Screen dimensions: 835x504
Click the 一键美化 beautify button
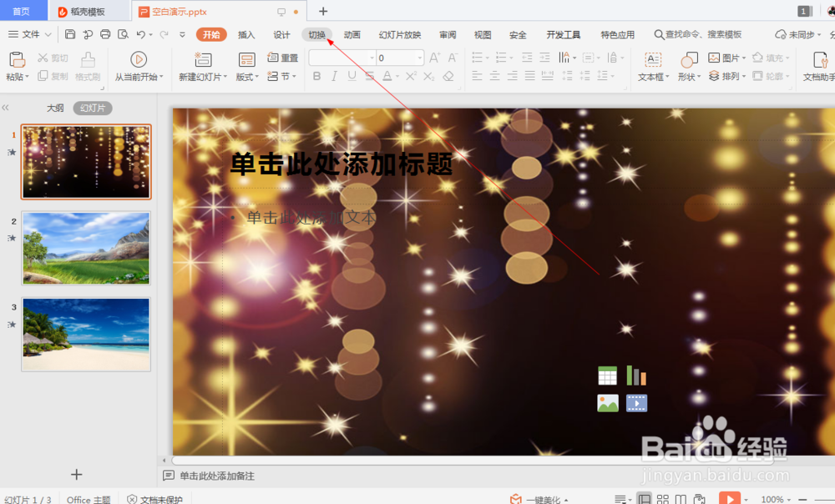544,497
